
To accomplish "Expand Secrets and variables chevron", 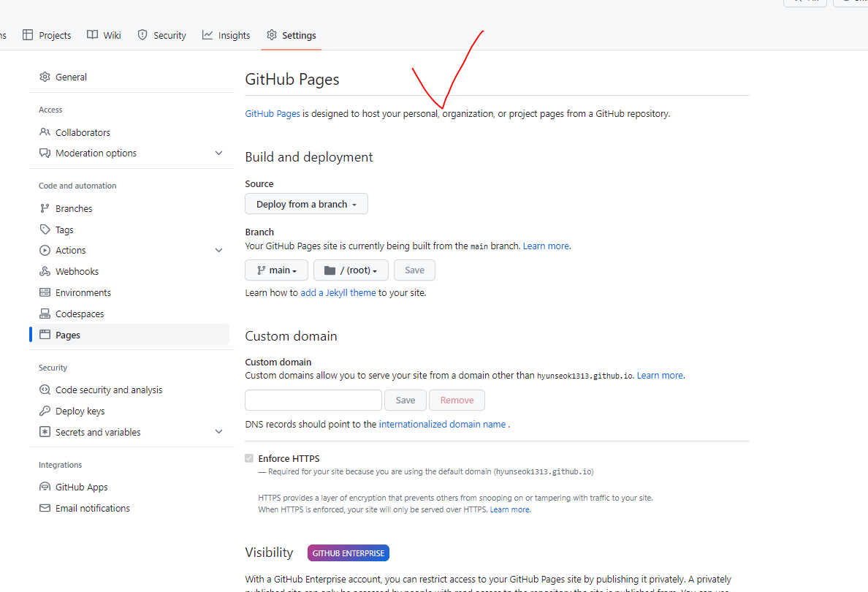I will 218,432.
